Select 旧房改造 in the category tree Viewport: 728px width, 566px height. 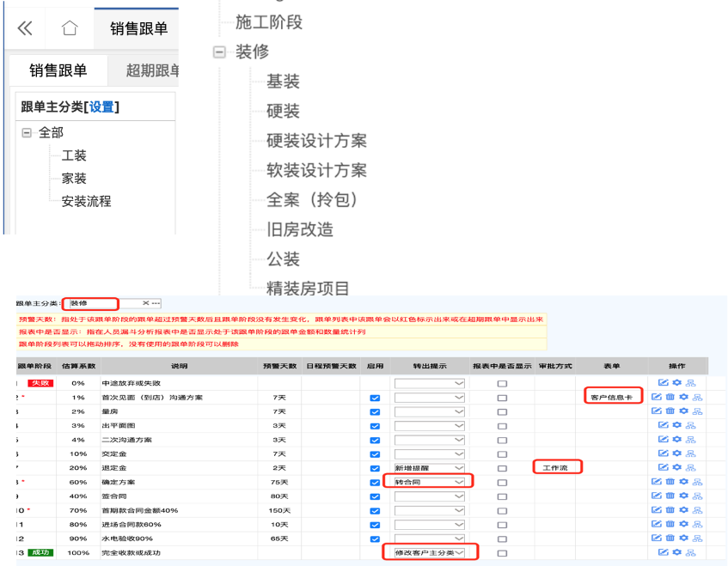click(x=299, y=229)
